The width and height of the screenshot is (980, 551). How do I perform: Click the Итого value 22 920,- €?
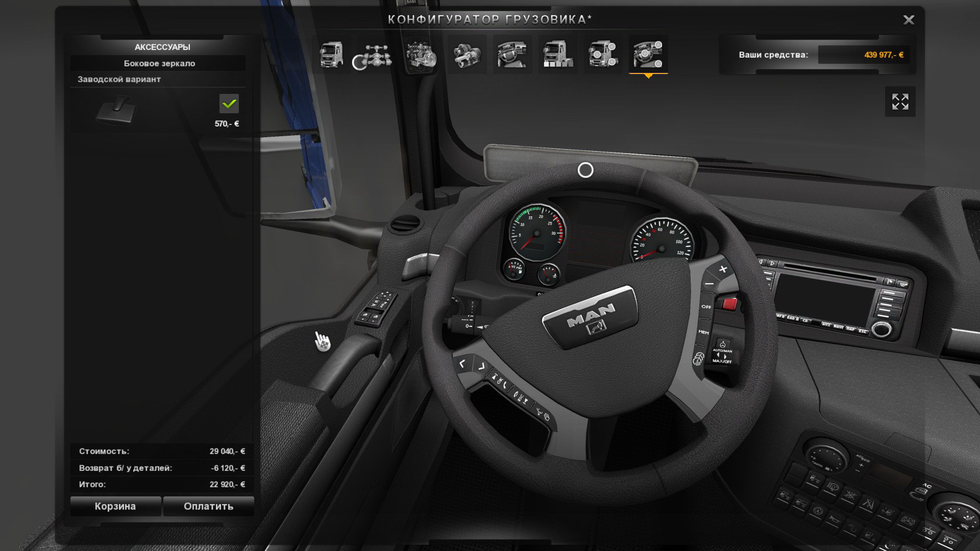point(227,484)
